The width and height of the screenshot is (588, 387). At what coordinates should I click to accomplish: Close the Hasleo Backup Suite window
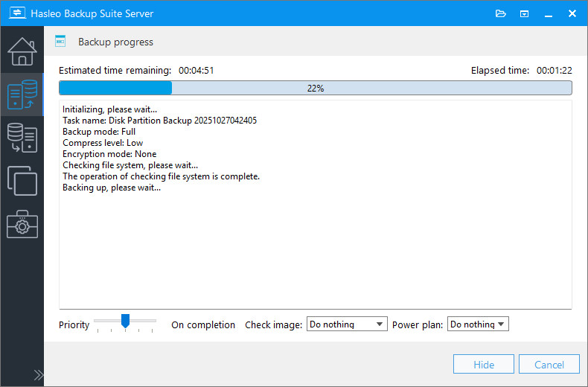(572, 13)
